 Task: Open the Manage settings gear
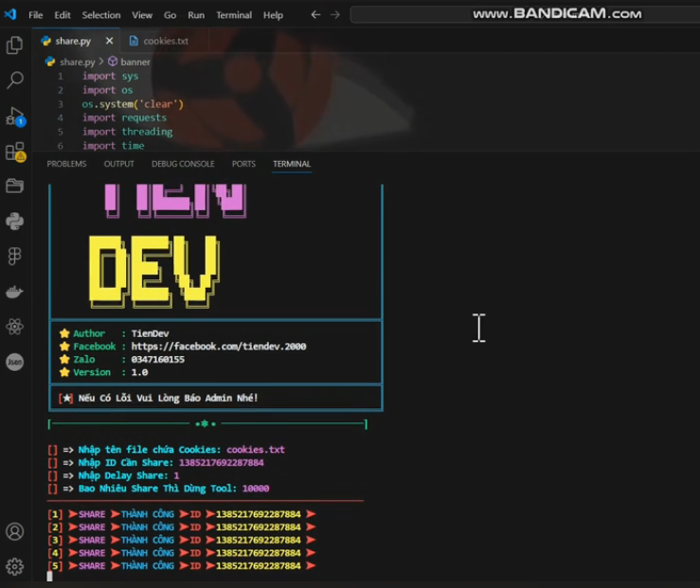(x=14, y=566)
